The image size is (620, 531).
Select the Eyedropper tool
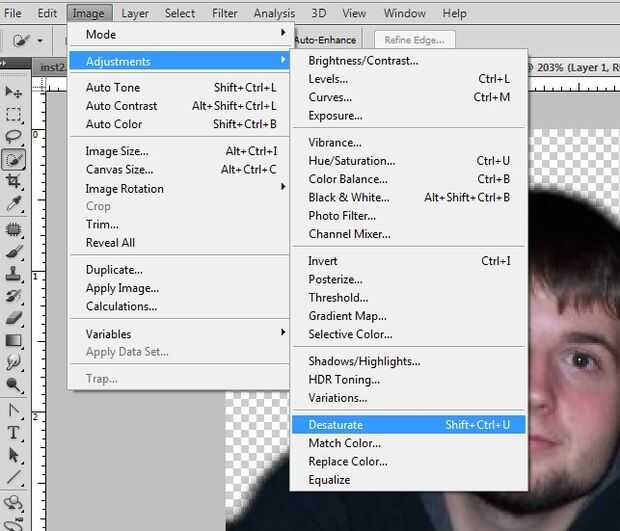point(13,204)
